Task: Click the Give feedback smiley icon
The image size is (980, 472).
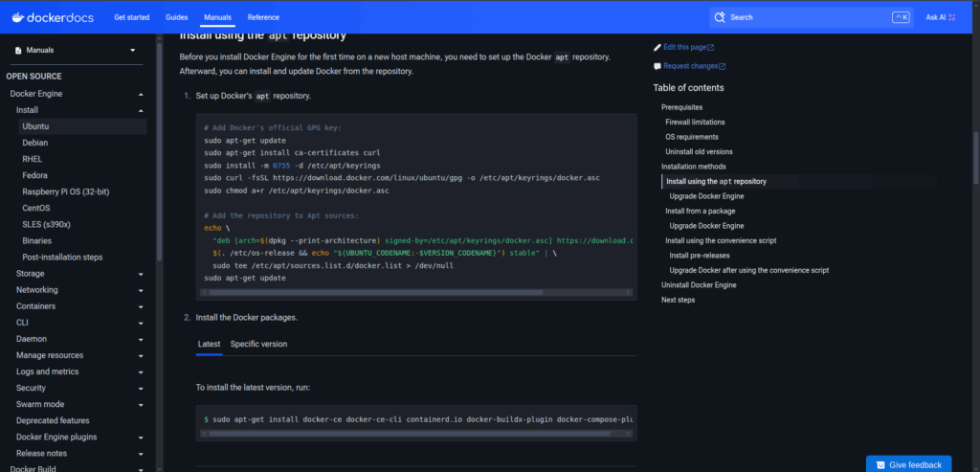Action: 880,465
